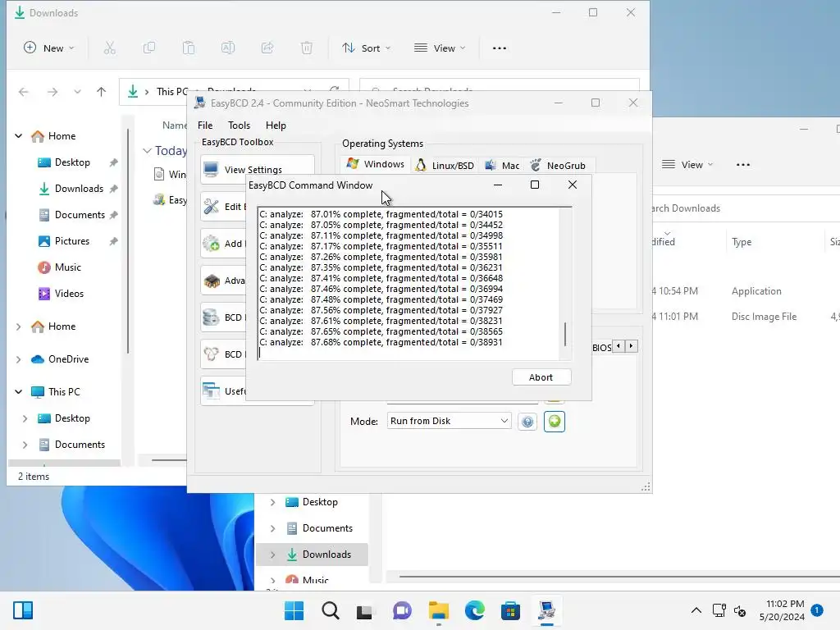This screenshot has height=630, width=840.
Task: Collapse the This PC tree node
Action: tap(19, 391)
